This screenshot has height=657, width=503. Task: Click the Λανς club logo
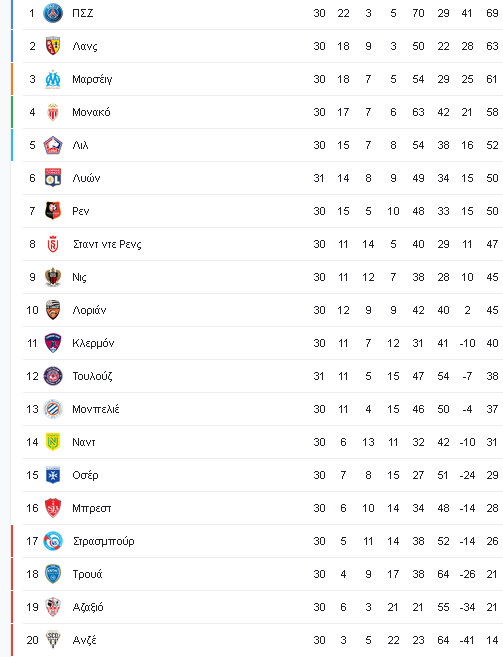tap(53, 46)
